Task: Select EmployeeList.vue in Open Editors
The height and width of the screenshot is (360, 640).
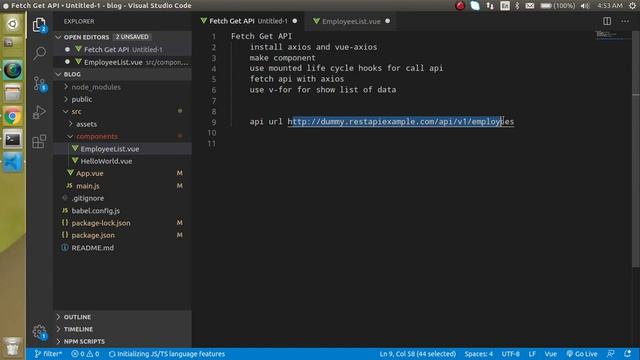Action: coord(122,62)
